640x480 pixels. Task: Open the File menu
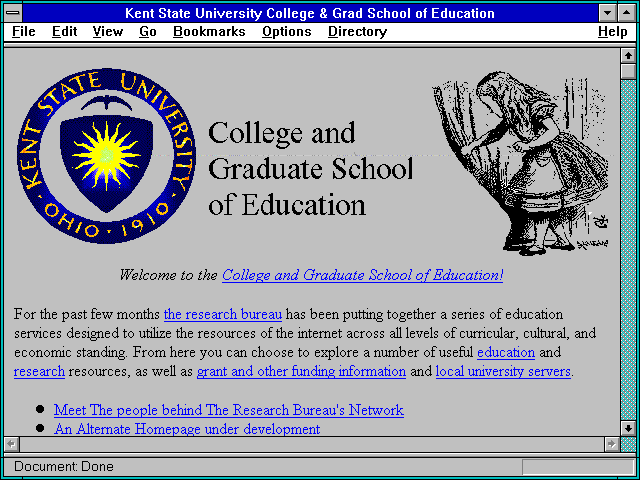coord(24,31)
